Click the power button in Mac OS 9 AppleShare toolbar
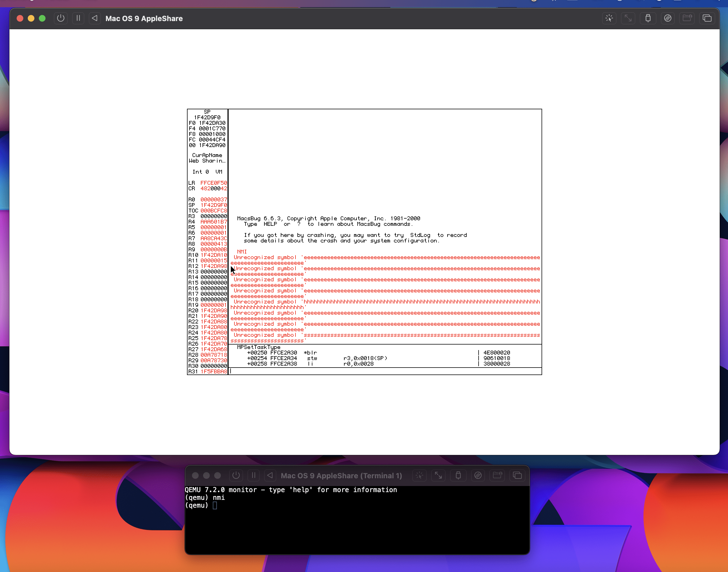728x572 pixels. coord(60,18)
